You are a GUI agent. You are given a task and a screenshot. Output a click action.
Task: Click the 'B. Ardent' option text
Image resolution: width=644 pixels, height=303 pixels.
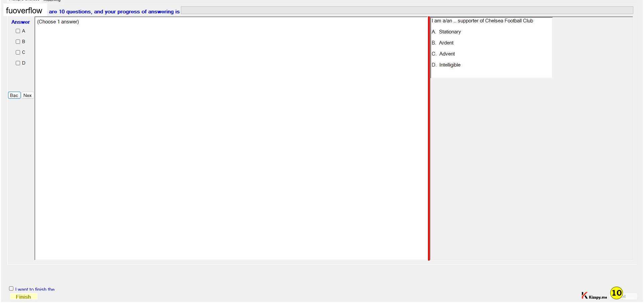[442, 43]
